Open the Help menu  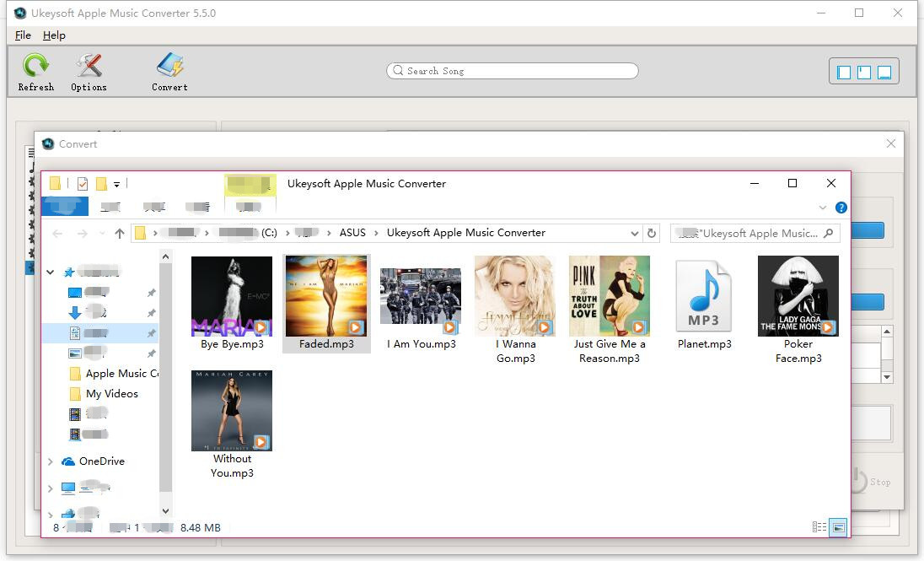tap(54, 35)
